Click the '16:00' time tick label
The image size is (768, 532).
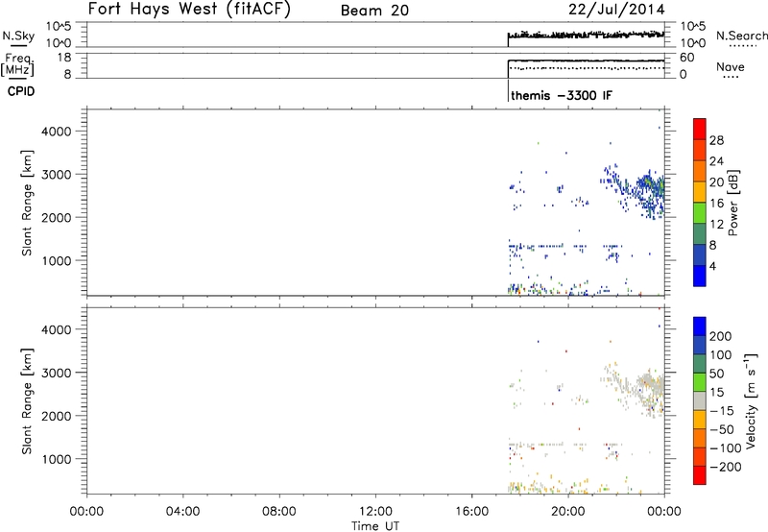click(471, 512)
